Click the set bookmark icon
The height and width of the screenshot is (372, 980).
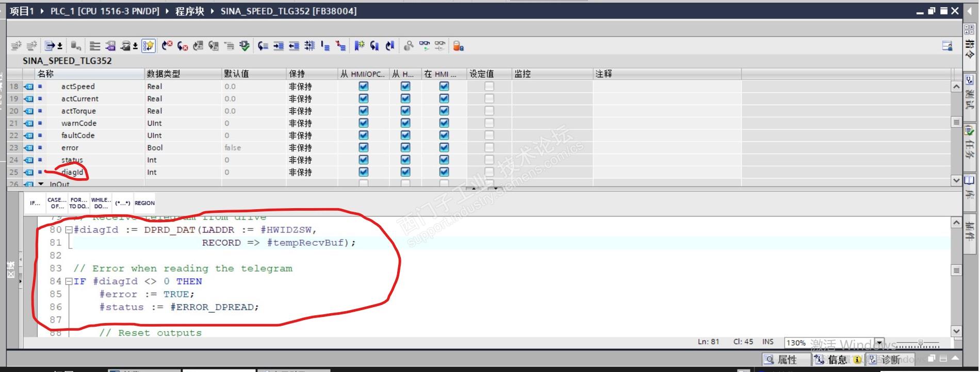click(359, 46)
